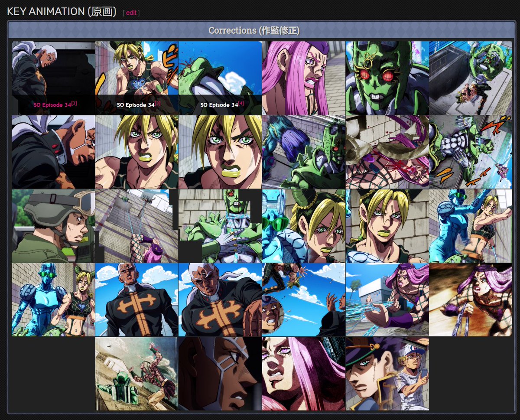520x420 pixels.
Task: Open thumbnail of Stone Free and Jolyne bracing wall
Action: point(471,226)
